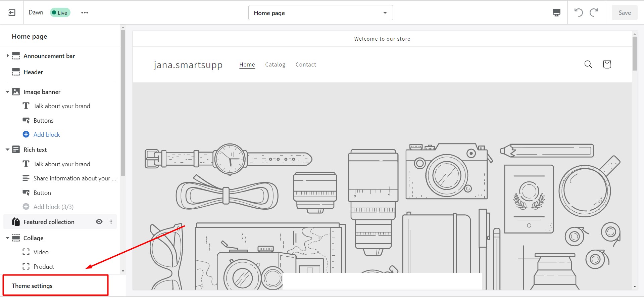Click Home in store navigation
Viewport: 644px width, 298px height.
click(x=247, y=65)
